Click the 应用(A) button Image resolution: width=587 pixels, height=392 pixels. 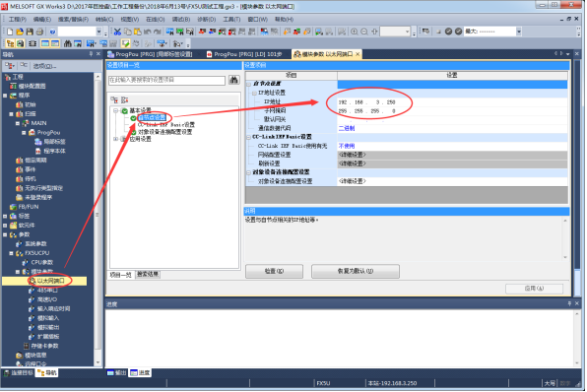point(534,289)
